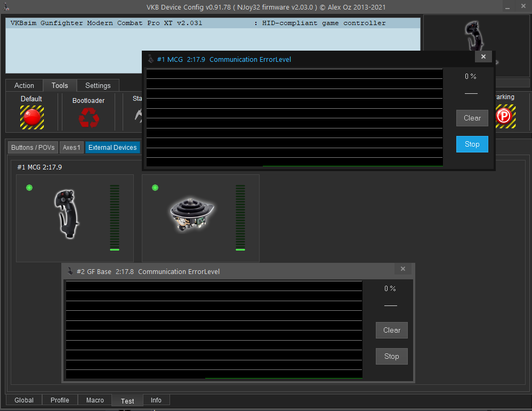This screenshot has width=532, height=411.
Task: Click the Bootloader recycle icon
Action: (x=88, y=117)
